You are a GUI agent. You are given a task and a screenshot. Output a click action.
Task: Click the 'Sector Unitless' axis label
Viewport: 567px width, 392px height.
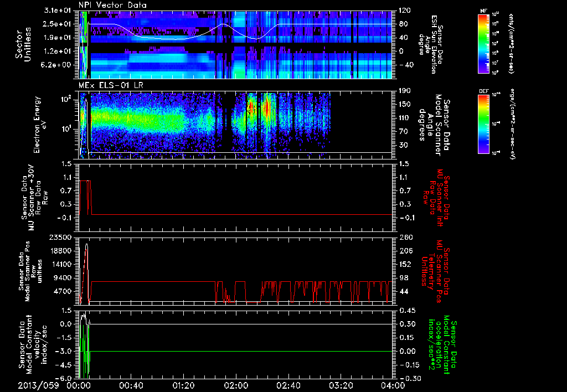click(23, 44)
